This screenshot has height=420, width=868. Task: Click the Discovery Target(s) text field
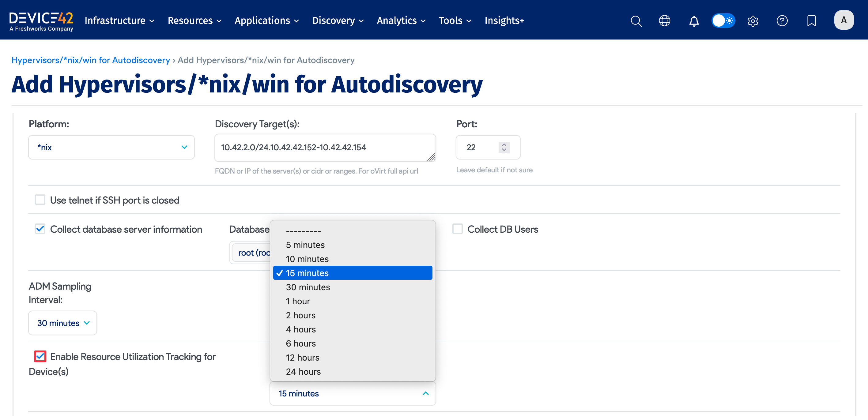pyautogui.click(x=325, y=148)
